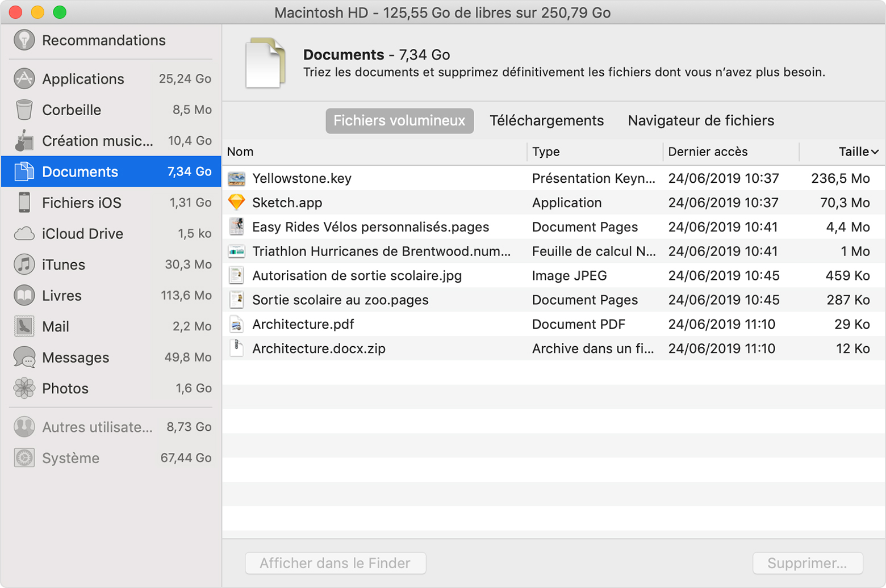Image resolution: width=886 pixels, height=588 pixels.
Task: Click the iTunes music note icon
Action: pos(24,264)
